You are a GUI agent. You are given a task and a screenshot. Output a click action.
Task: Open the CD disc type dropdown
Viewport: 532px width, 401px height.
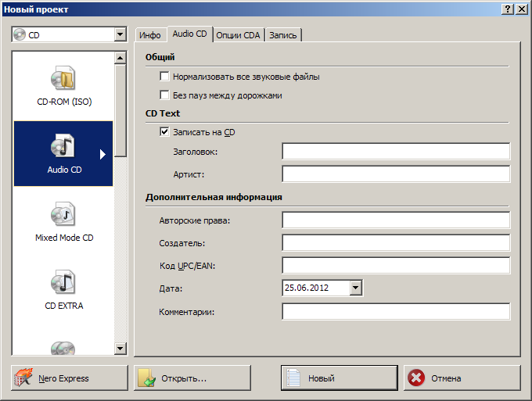[120, 34]
